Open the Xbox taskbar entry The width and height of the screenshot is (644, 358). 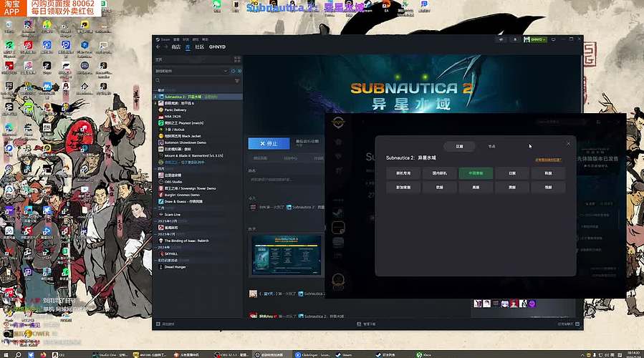(x=424, y=354)
